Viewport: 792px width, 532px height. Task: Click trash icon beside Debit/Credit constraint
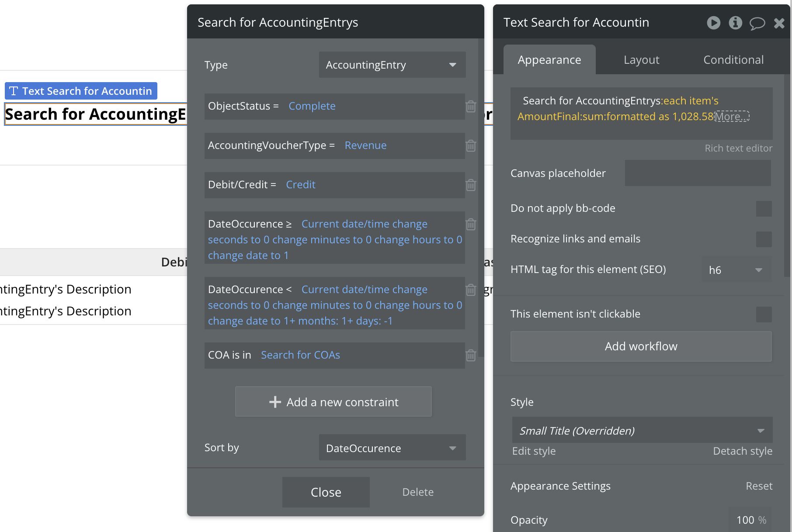click(471, 185)
